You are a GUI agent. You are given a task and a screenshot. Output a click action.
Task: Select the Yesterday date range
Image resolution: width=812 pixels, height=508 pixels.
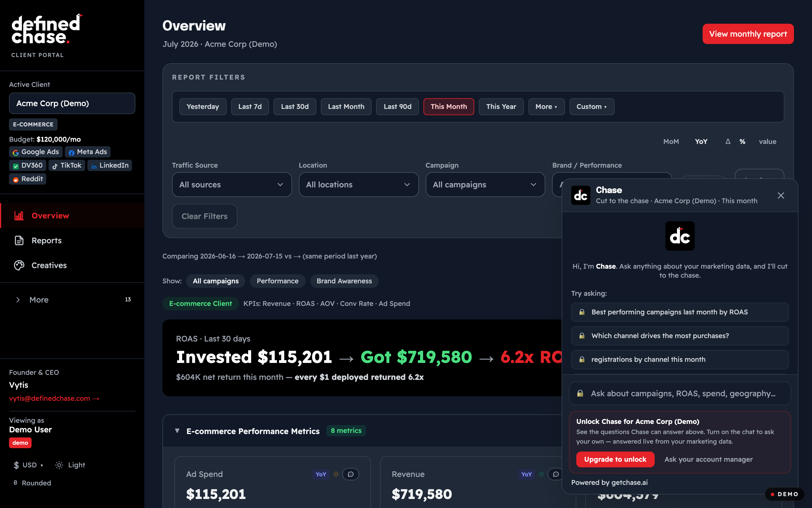point(203,106)
